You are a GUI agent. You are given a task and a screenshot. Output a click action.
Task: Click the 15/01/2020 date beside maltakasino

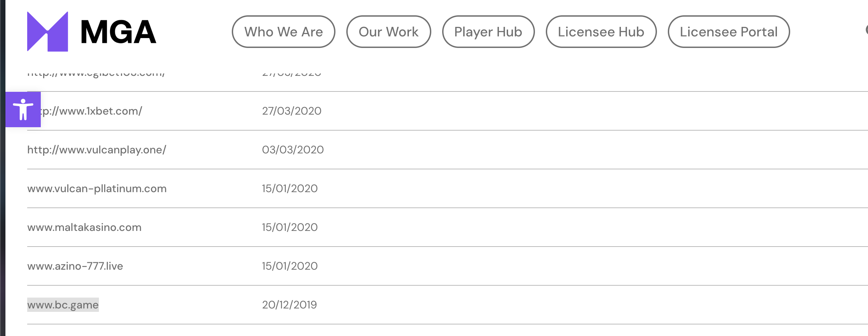290,227
